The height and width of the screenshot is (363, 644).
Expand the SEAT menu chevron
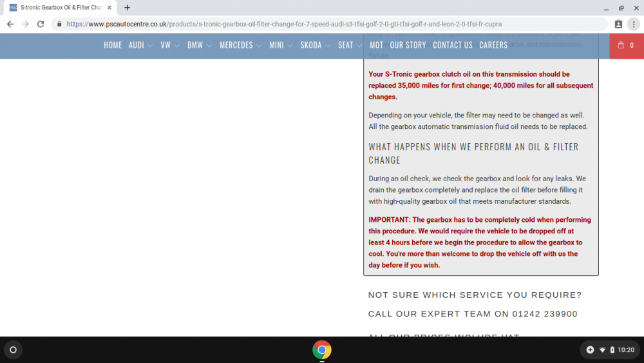tap(359, 46)
